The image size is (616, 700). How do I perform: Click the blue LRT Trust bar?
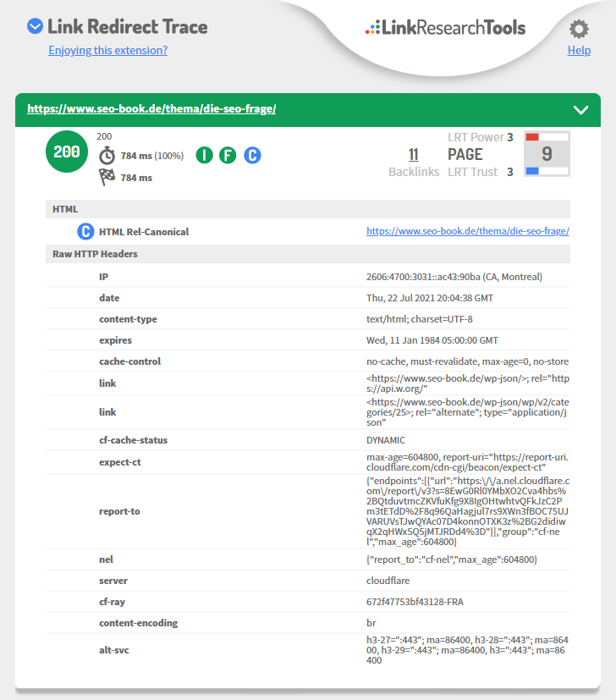click(x=533, y=172)
